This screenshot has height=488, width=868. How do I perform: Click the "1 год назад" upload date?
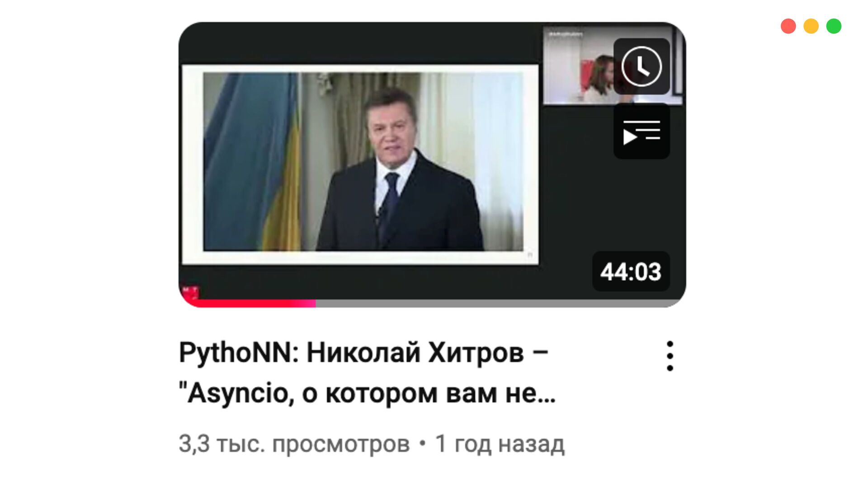click(x=500, y=444)
